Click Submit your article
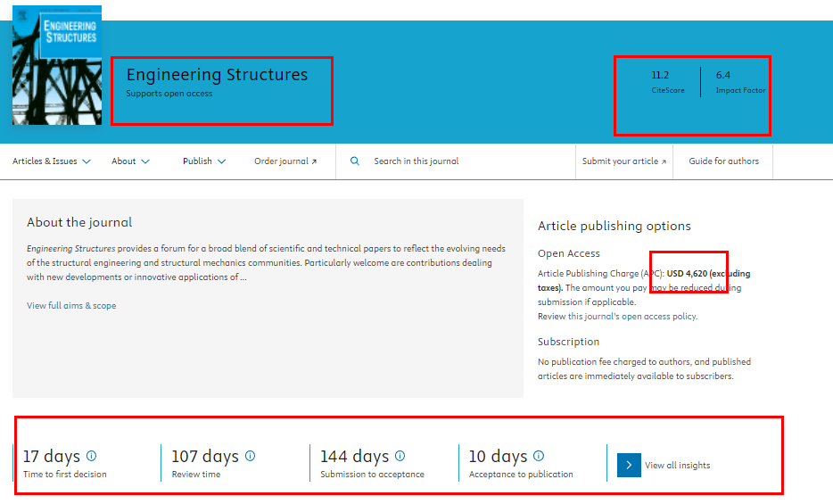 pos(623,161)
